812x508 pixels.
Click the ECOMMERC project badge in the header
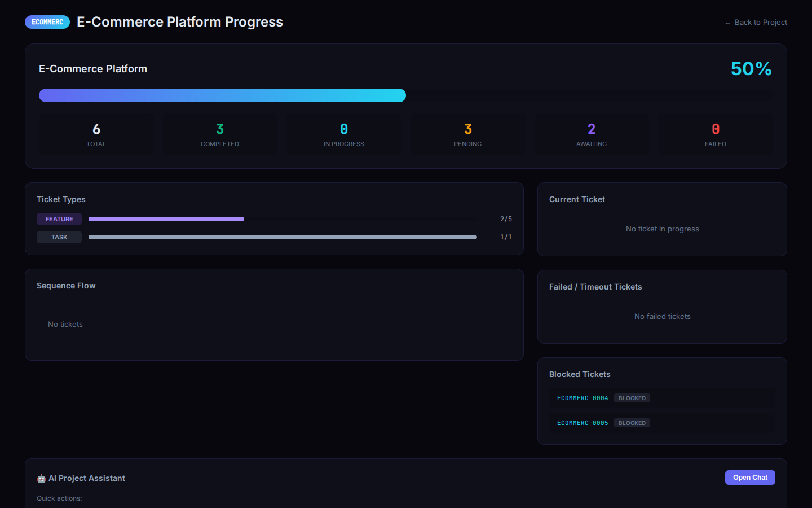click(x=47, y=22)
